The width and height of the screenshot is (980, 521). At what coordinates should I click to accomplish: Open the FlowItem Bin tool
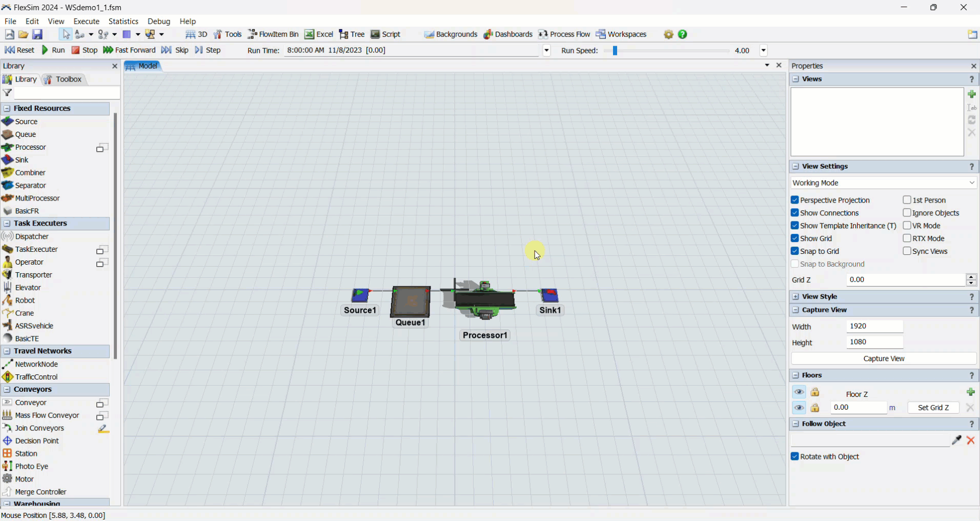tap(273, 34)
